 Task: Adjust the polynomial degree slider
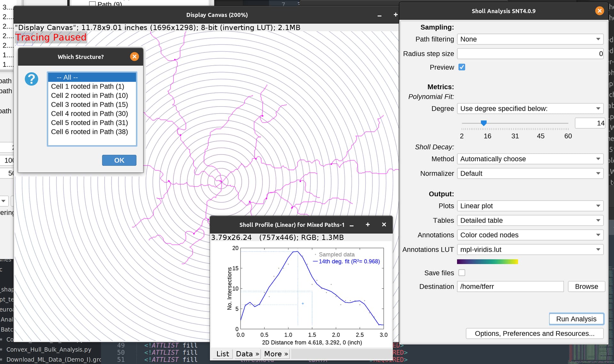[484, 123]
